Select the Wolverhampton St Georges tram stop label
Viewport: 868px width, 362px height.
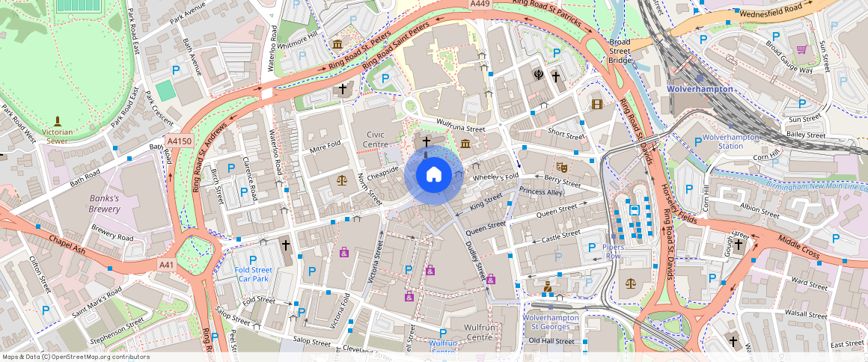[x=551, y=322]
